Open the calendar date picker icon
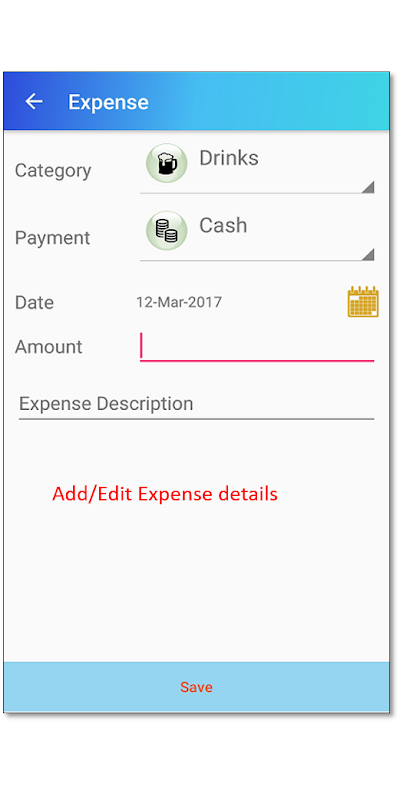The height and width of the screenshot is (800, 400). point(363,302)
